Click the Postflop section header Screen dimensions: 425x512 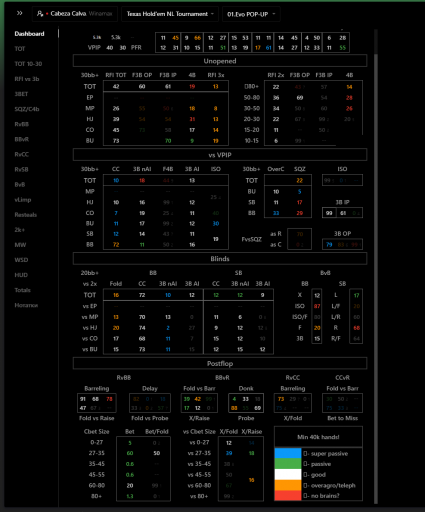[x=220, y=363]
